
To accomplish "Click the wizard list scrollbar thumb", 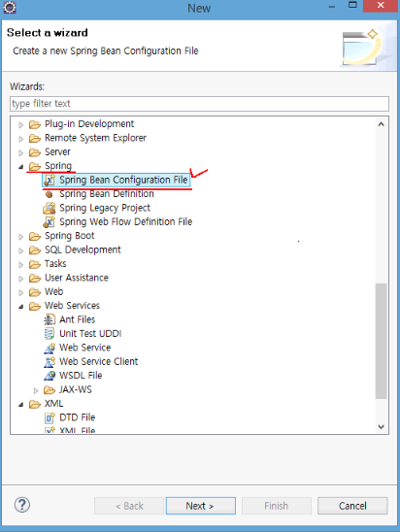I will [x=381, y=341].
